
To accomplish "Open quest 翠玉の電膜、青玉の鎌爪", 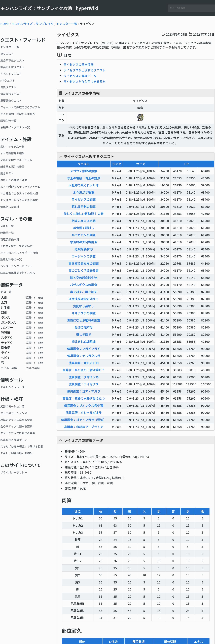I will point(84,178).
